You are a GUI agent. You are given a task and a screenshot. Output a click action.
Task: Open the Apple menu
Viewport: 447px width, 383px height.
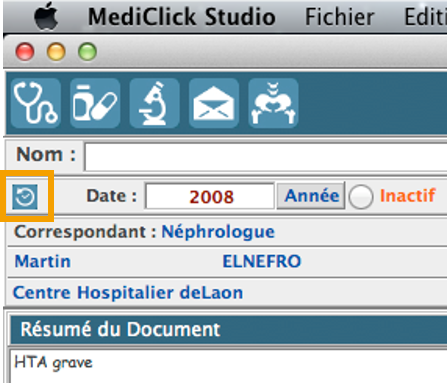tap(46, 16)
